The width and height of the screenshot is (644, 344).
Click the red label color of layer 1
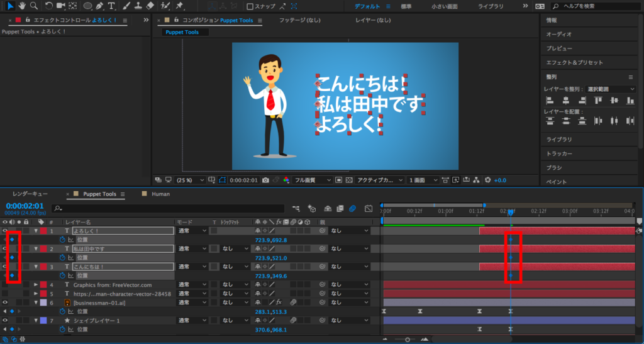(43, 231)
